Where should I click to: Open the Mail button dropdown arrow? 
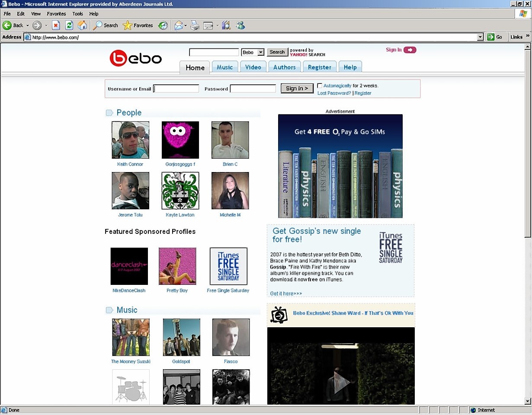click(186, 26)
